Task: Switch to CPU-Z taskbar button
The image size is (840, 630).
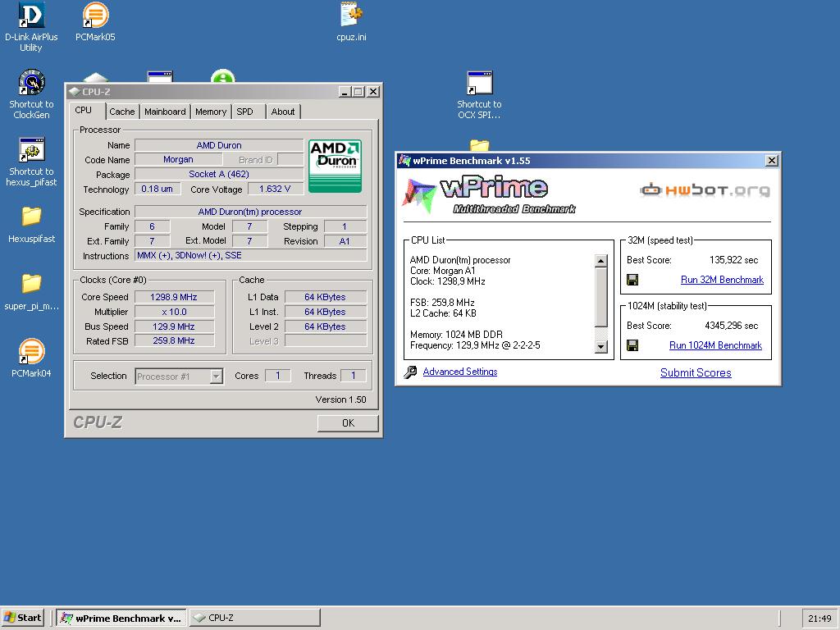Action: click(x=254, y=618)
